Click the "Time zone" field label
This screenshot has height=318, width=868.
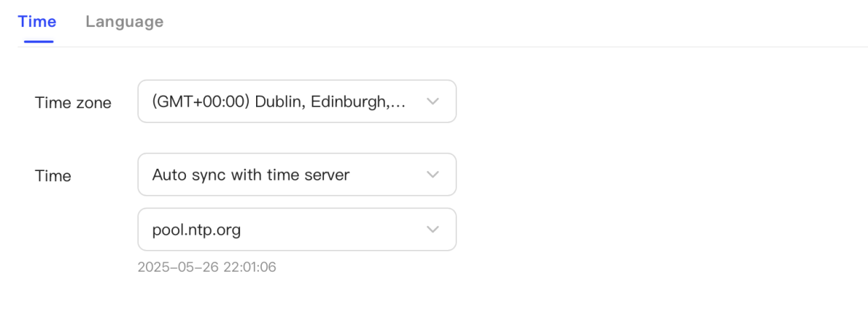73,103
